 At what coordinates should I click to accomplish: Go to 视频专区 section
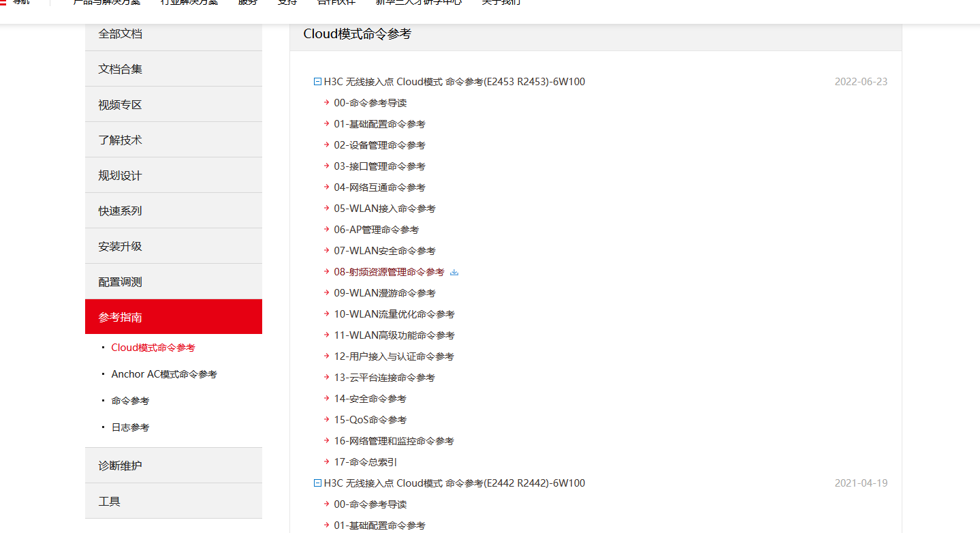(x=174, y=104)
